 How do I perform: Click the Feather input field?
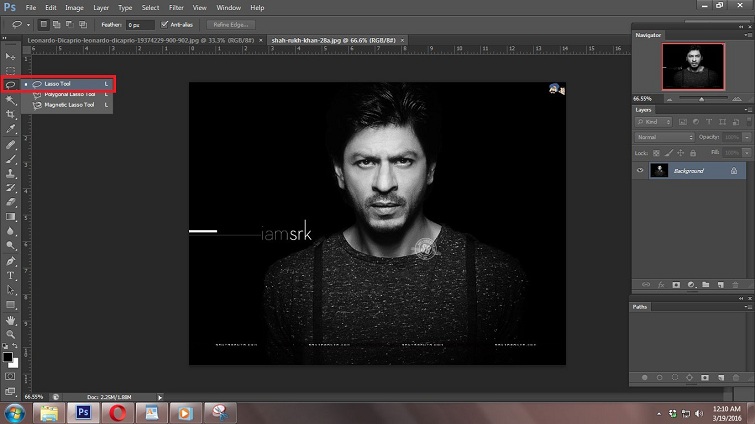[140, 24]
